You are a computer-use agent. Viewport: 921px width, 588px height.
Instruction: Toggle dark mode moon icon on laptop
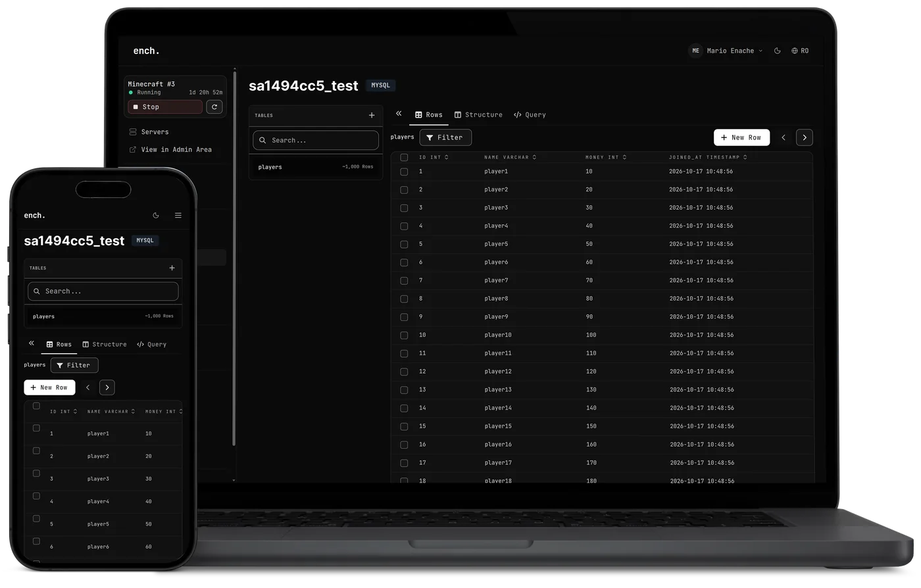[x=778, y=51]
